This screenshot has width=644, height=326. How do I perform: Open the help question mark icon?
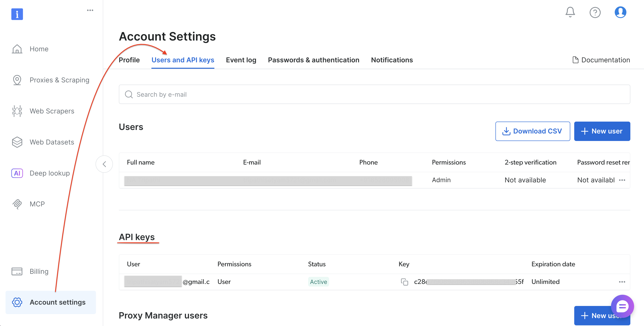pos(595,12)
